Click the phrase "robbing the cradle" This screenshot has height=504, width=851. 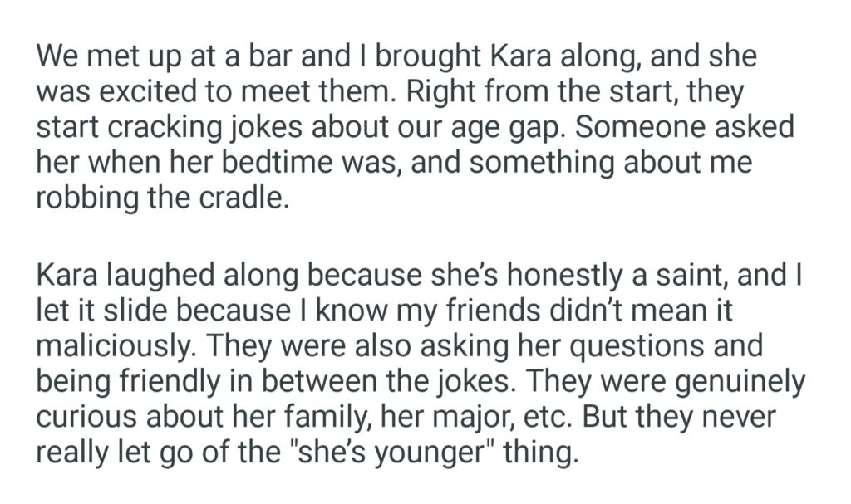161,198
